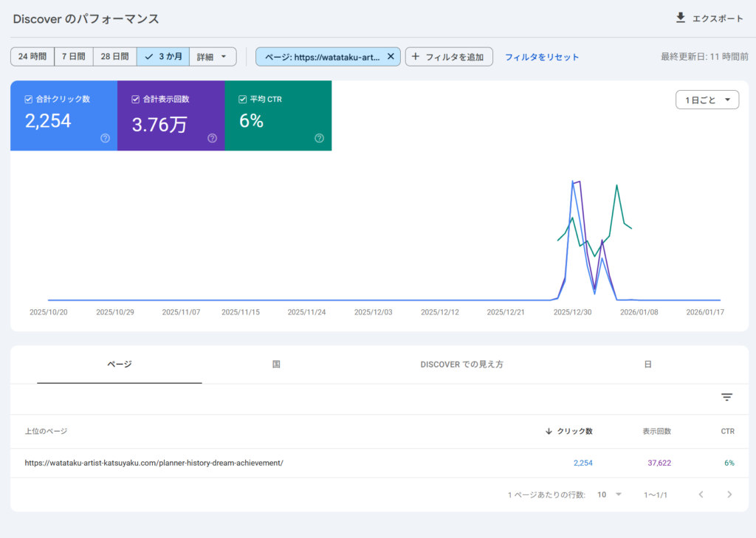
Task: Toggle the 平均 CTR checkbox
Action: 243,99
